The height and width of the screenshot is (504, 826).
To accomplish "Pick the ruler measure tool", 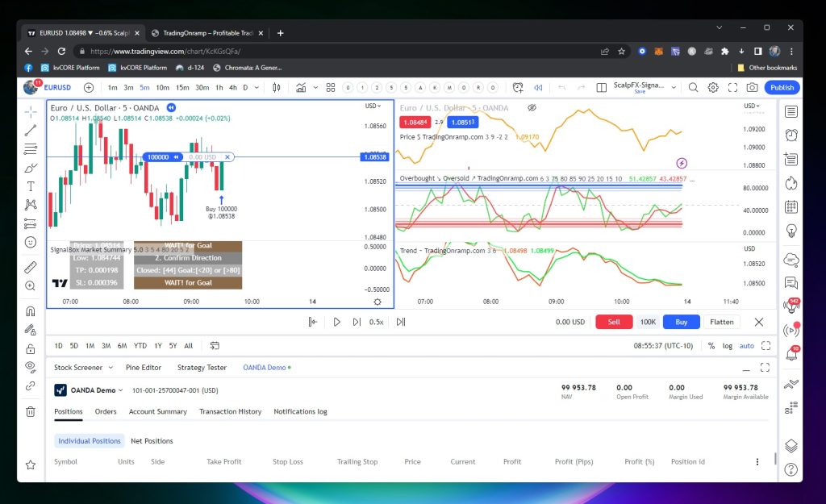I will click(31, 266).
